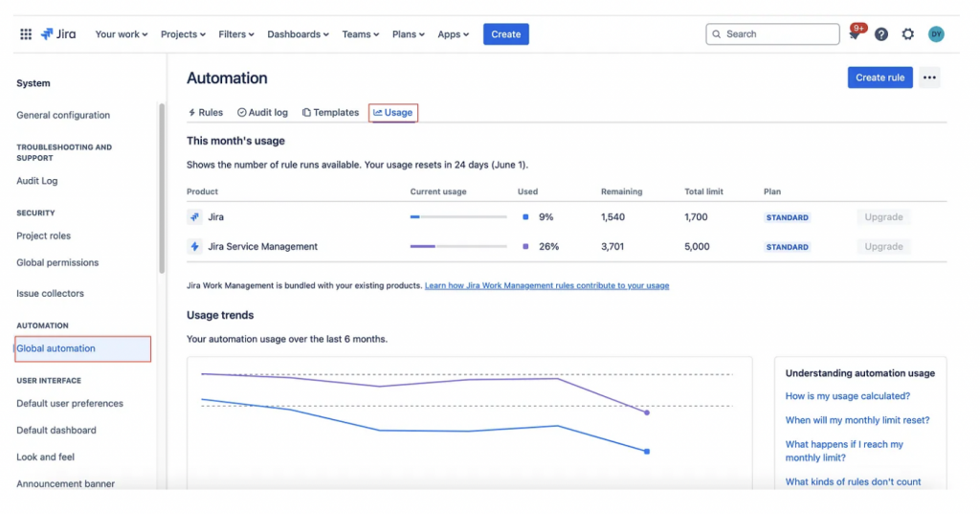Open the settings gear icon
Image resolution: width=980 pixels, height=514 pixels.
[x=908, y=34]
